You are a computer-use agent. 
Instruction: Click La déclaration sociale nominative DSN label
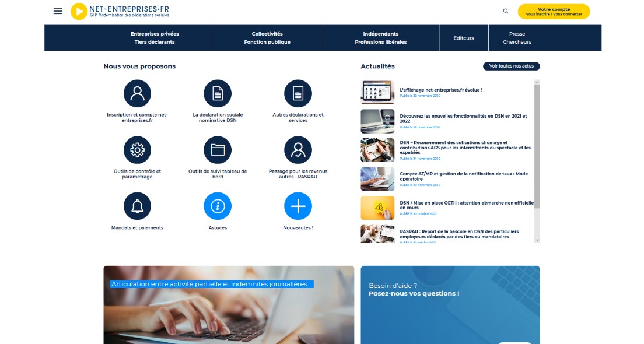218,117
